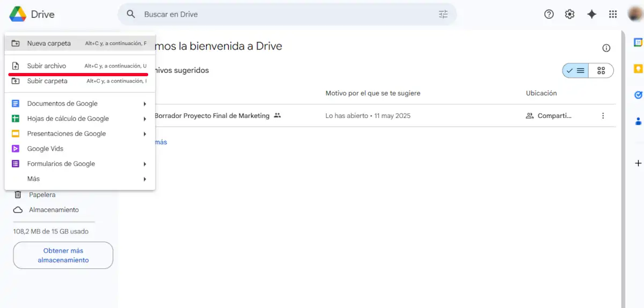
Task: Open the Más menu entry
Action: pos(80,179)
